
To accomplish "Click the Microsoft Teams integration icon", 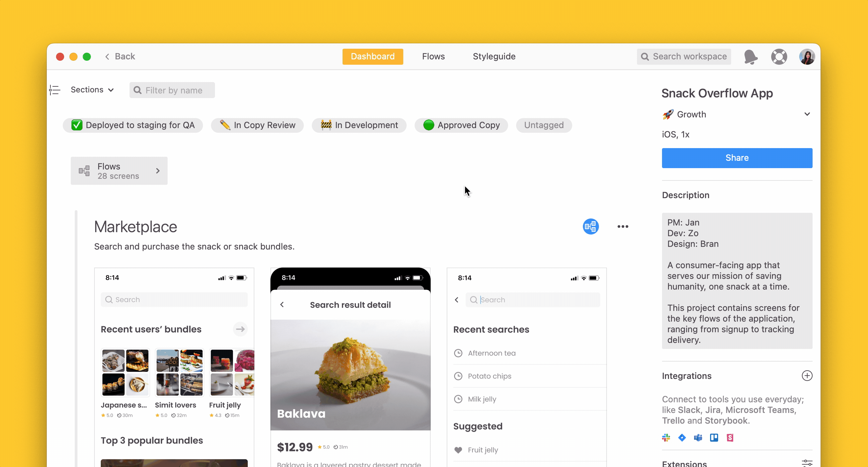I will point(697,438).
